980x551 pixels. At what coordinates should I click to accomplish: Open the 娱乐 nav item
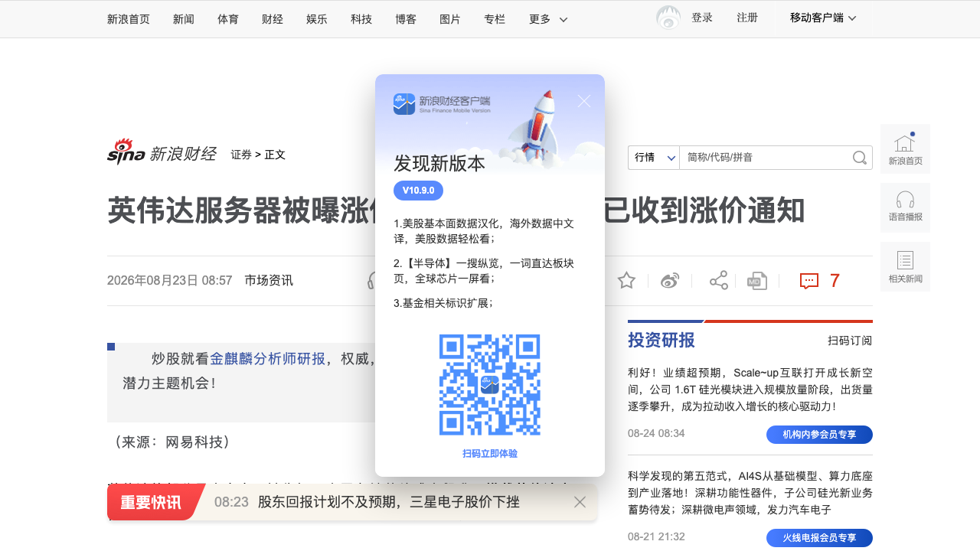317,19
